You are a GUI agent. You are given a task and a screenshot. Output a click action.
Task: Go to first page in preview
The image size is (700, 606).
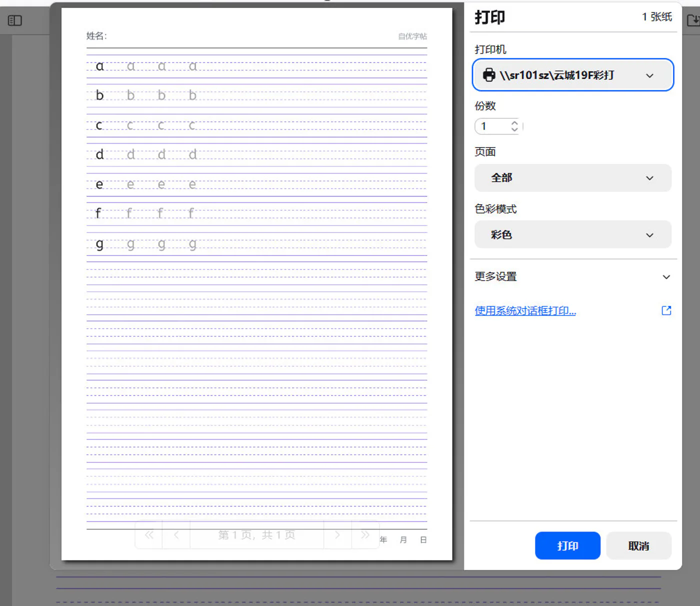click(x=149, y=535)
